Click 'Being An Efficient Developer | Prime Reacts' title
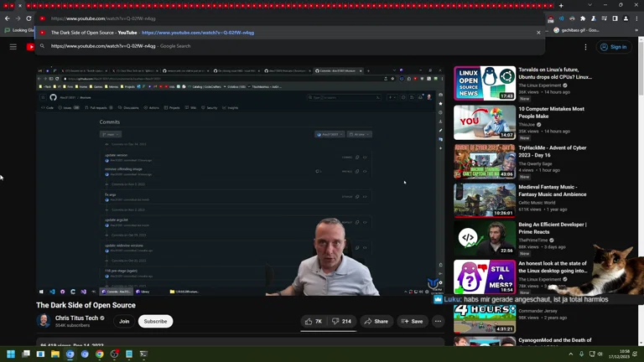The width and height of the screenshot is (644, 362). point(553,228)
